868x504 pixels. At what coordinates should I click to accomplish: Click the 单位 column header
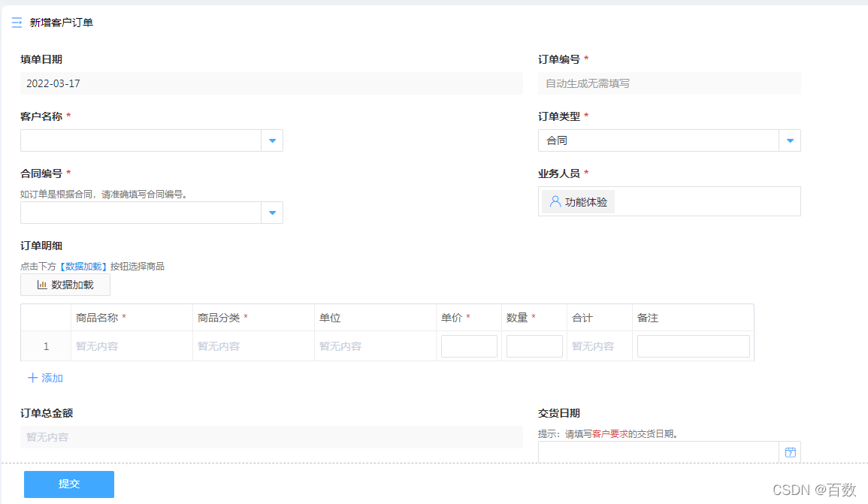[375, 318]
